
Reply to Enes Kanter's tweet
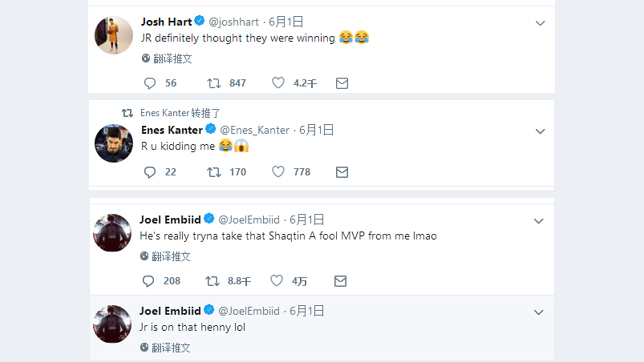click(150, 172)
